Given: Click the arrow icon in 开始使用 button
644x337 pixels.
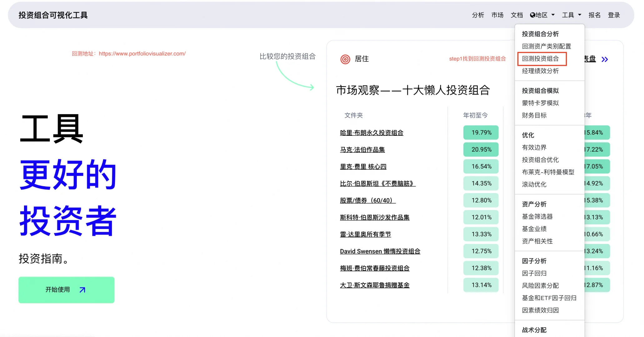Looking at the screenshot, I should pyautogui.click(x=82, y=290).
